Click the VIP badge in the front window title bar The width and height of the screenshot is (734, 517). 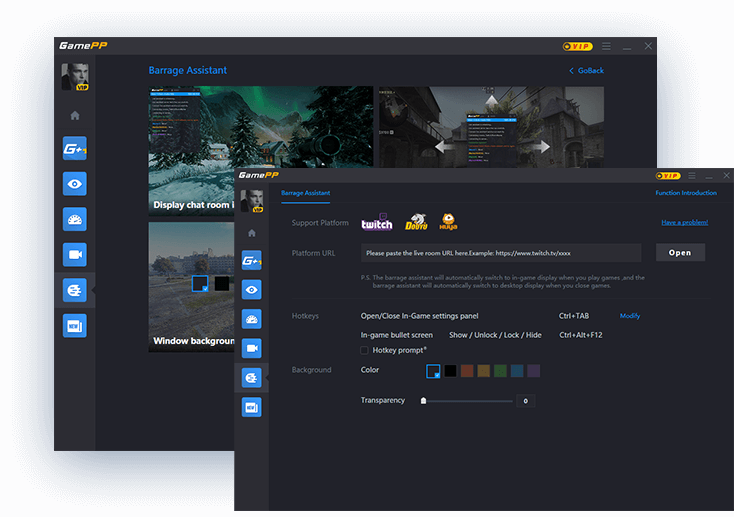pos(669,176)
